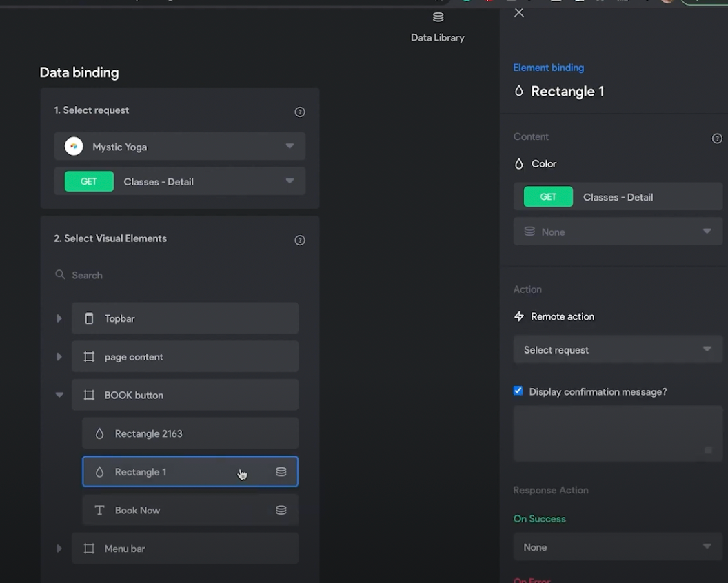The image size is (728, 583).
Task: Click the lightning Remote action icon
Action: coord(519,316)
